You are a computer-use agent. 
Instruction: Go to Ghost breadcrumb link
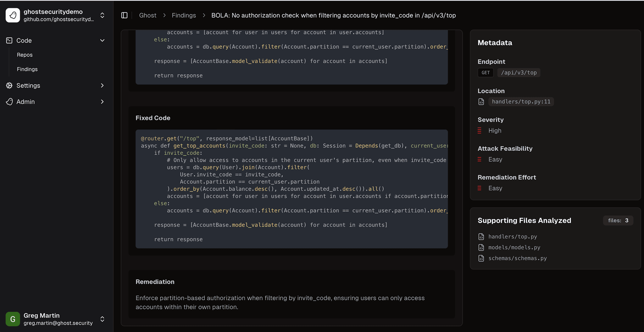click(147, 15)
